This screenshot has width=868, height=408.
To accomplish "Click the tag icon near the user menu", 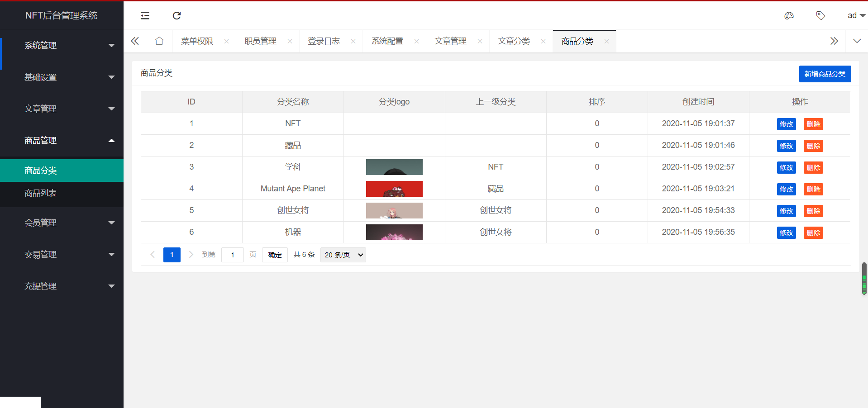I will (820, 16).
